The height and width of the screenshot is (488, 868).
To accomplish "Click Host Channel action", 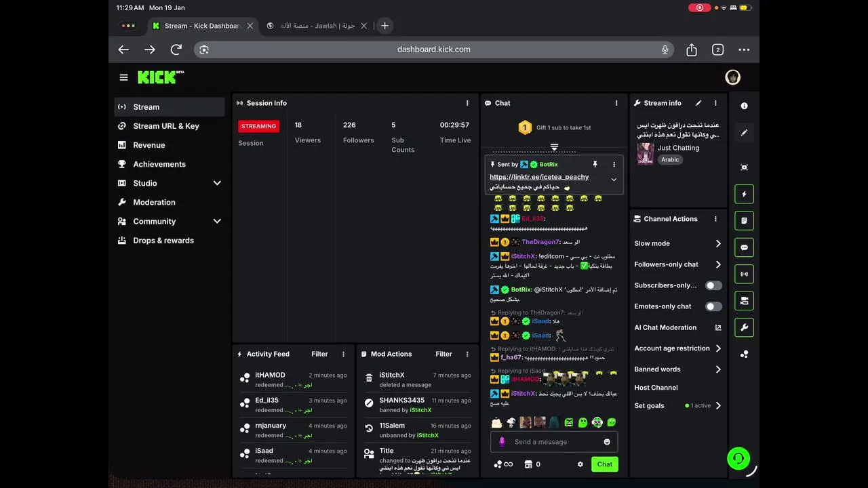I will click(x=656, y=388).
